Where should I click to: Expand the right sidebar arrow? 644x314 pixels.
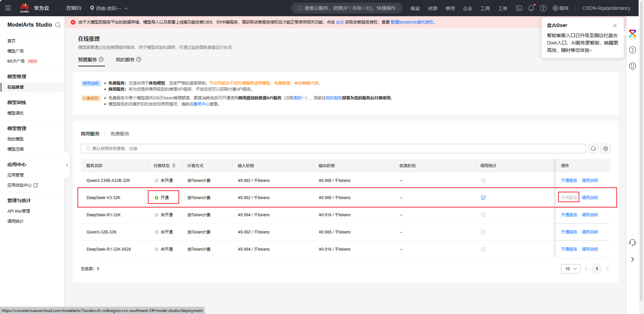(x=633, y=259)
